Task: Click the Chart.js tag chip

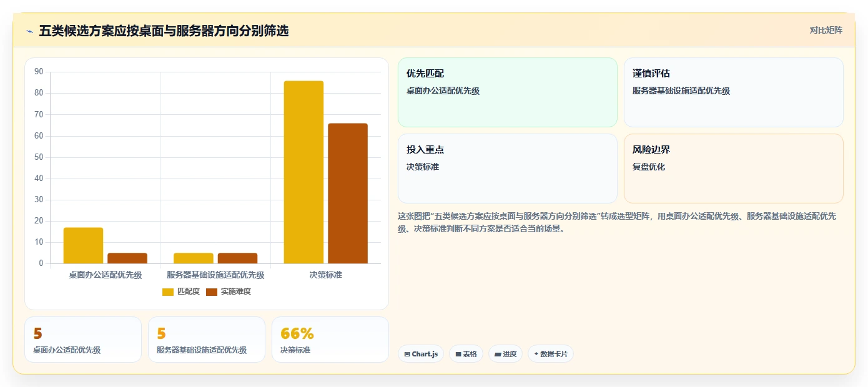Action: point(421,354)
